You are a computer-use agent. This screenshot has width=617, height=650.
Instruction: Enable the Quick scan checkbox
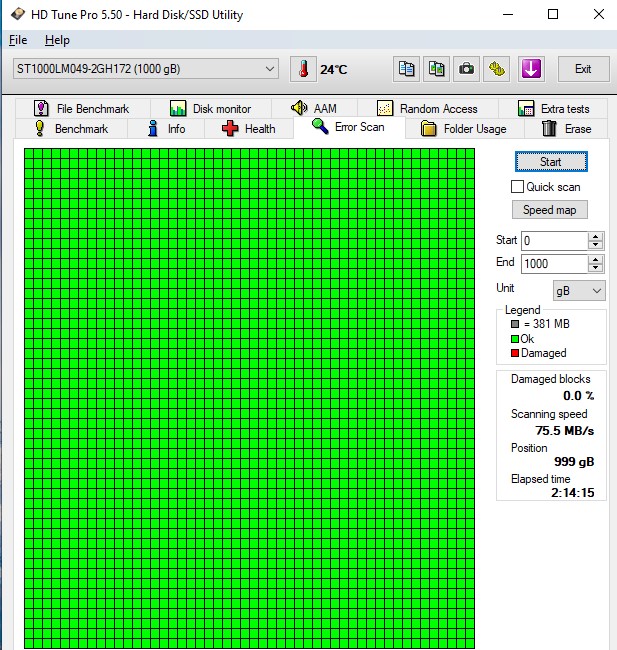click(517, 187)
